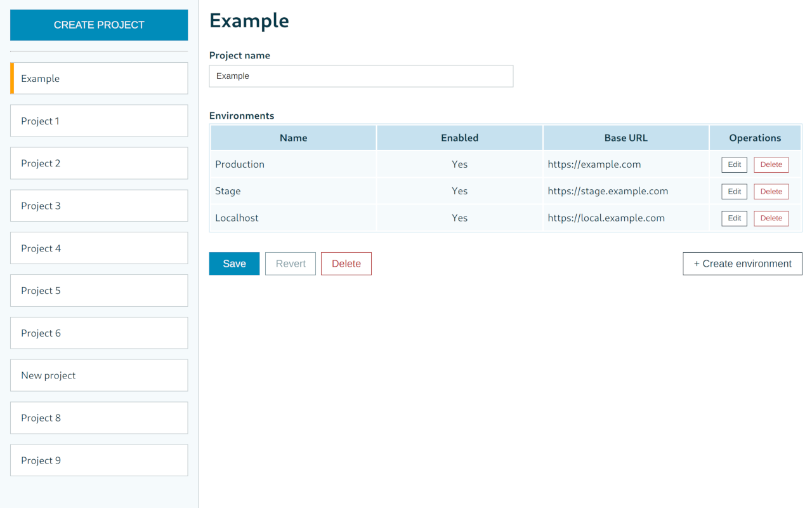This screenshot has width=812, height=508.
Task: Select Project 6 from the project list
Action: 99,333
